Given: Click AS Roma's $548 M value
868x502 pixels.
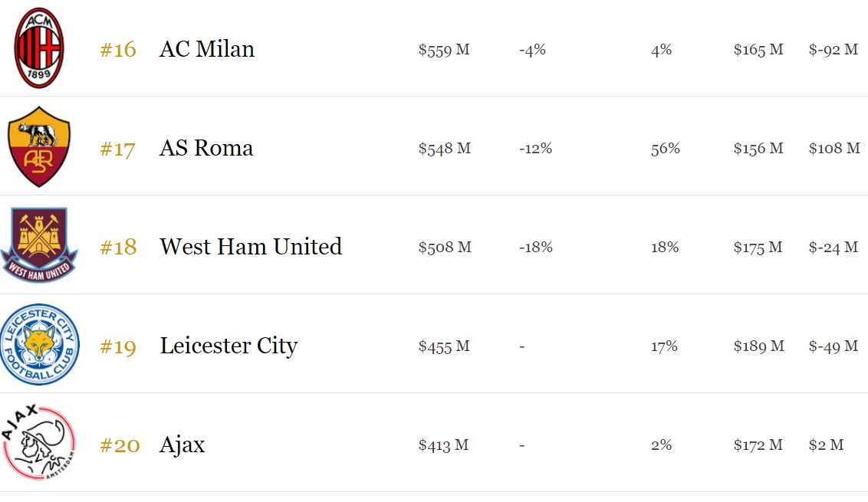Looking at the screenshot, I should [x=444, y=149].
